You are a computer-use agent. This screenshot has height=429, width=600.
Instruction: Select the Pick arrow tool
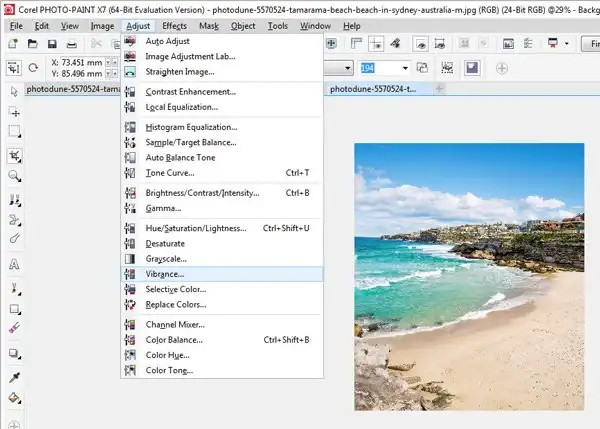[14, 91]
